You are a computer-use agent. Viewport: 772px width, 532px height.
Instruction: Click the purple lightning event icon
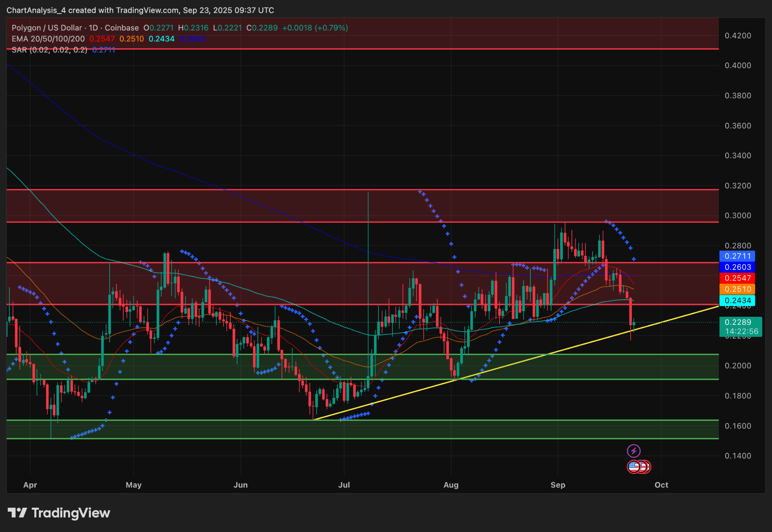click(x=634, y=451)
